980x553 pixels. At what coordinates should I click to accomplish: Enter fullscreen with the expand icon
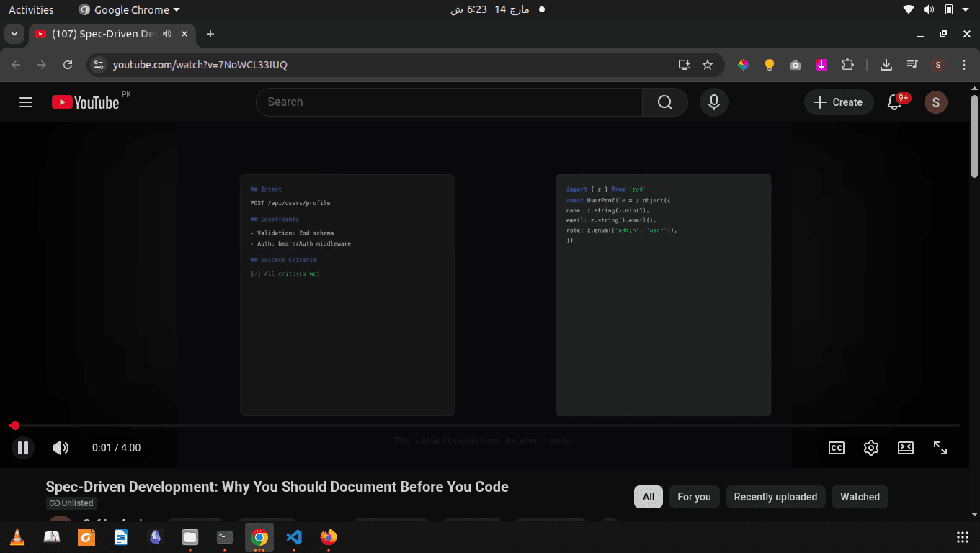pos(940,447)
